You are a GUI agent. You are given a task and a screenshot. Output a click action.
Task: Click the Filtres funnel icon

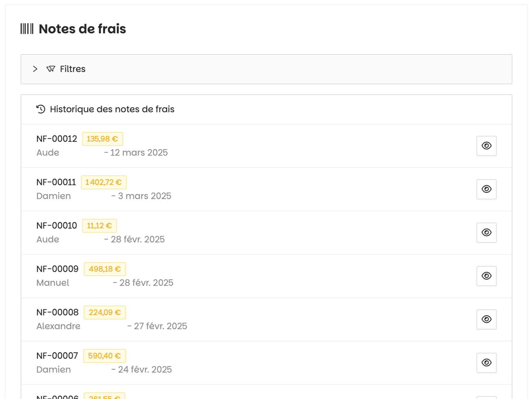coord(51,69)
